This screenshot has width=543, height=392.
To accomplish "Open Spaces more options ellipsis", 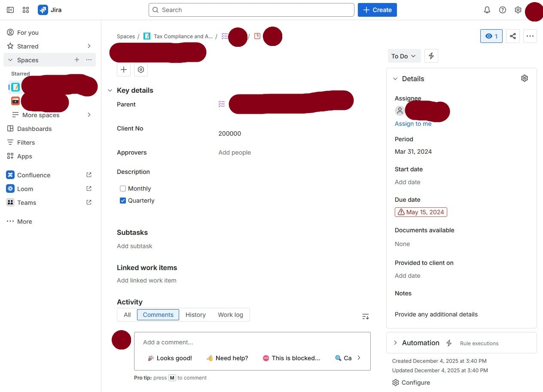I will (x=89, y=60).
